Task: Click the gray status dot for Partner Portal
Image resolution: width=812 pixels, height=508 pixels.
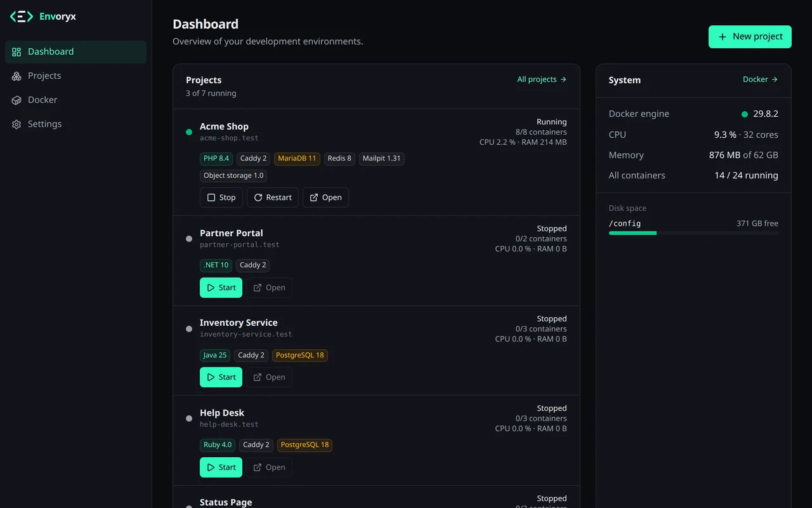Action: 189,239
